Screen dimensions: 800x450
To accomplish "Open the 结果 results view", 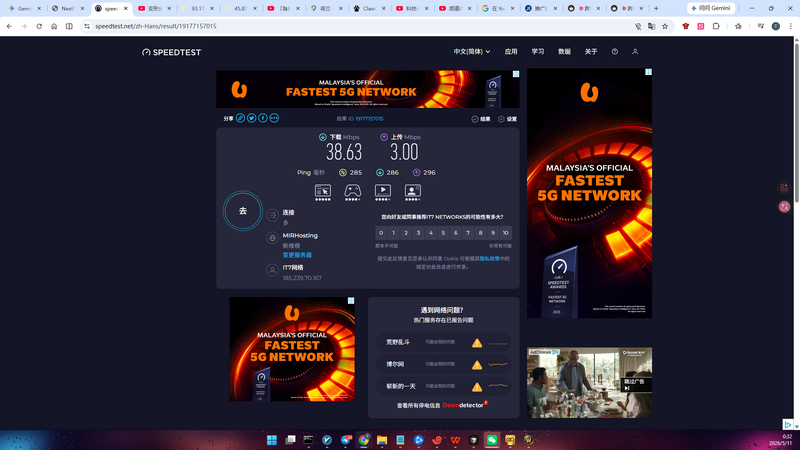I will (x=481, y=119).
